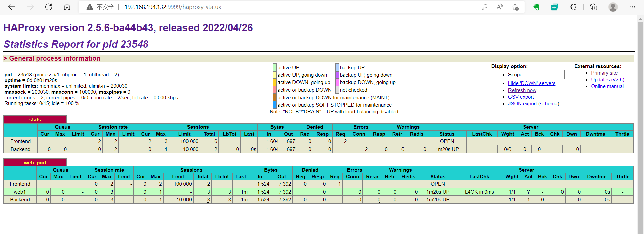Click the stats proxy title
Image resolution: width=644 pixels, height=234 pixels.
pyautogui.click(x=35, y=120)
